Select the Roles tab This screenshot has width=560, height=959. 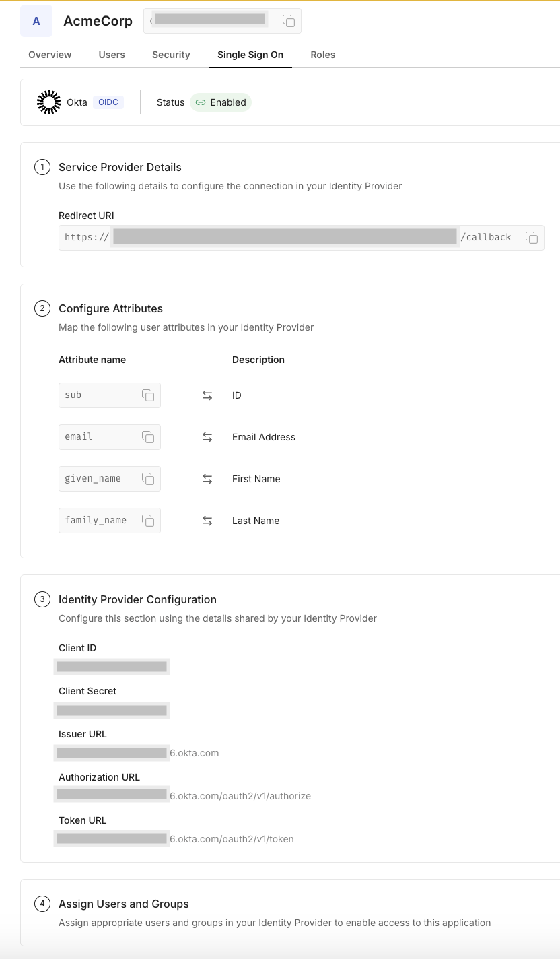click(x=323, y=55)
